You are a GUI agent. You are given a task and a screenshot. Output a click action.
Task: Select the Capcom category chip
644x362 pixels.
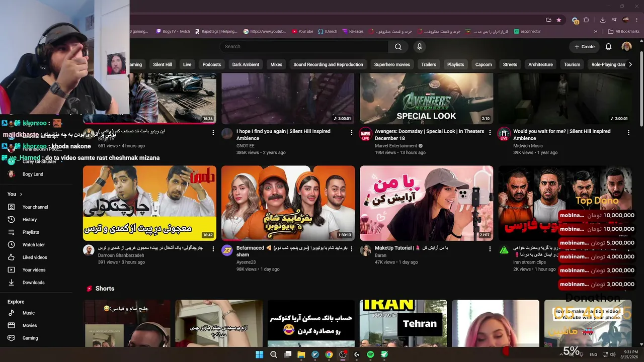484,64
